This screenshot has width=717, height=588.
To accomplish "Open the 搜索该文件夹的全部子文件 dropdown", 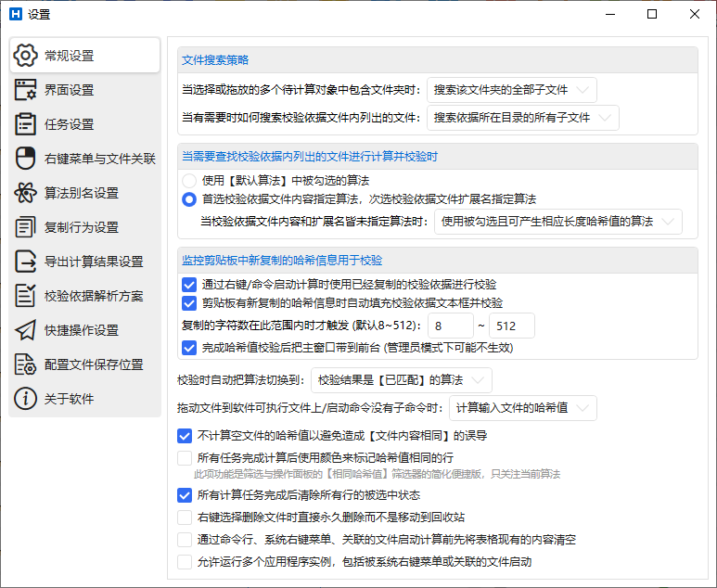I will point(512,90).
